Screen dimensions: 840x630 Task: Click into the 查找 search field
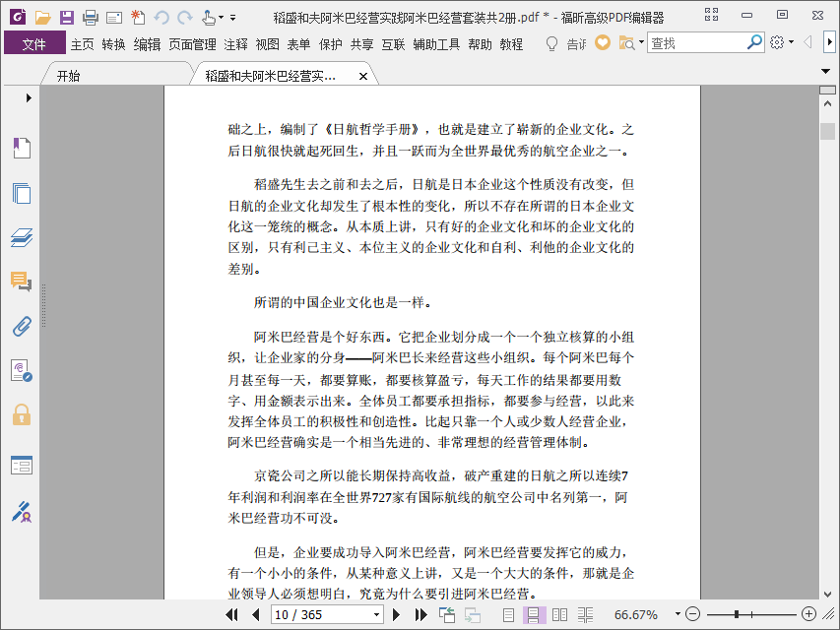pyautogui.click(x=696, y=43)
